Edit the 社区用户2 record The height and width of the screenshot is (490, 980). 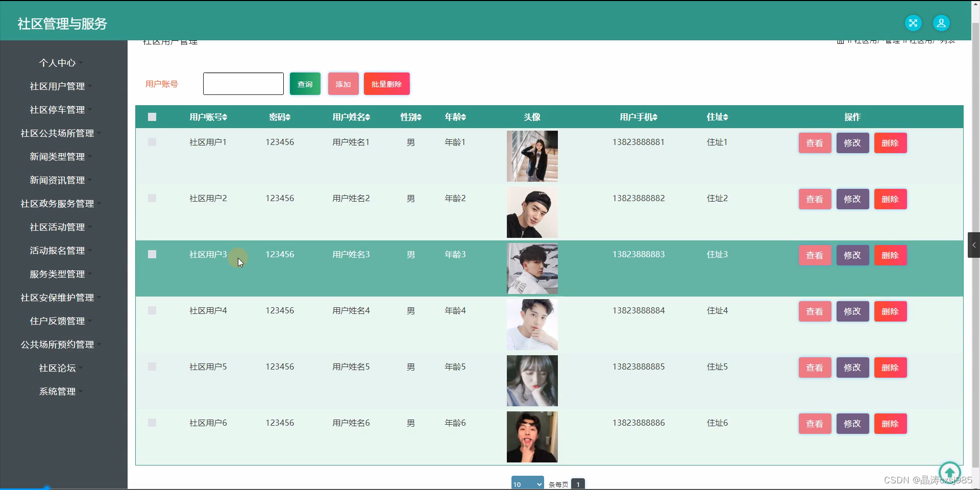point(852,199)
